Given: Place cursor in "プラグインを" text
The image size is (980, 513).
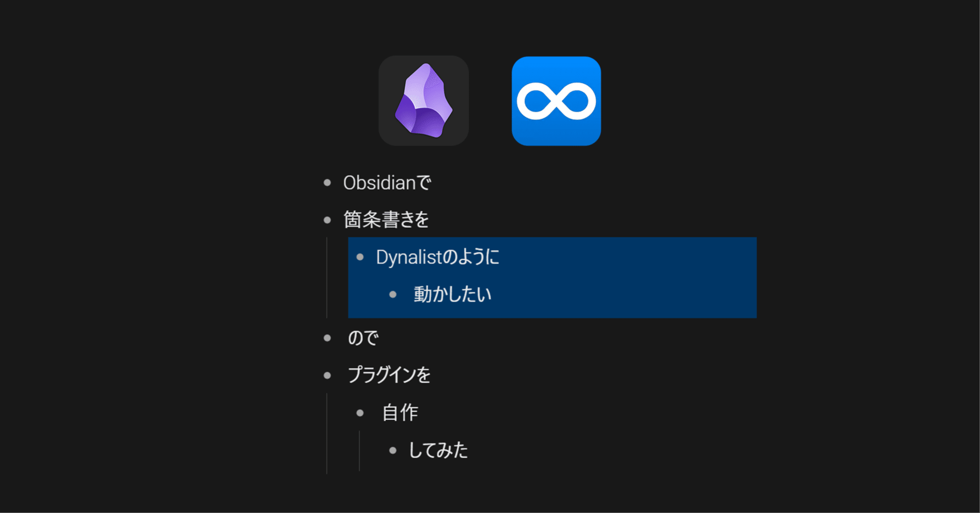Looking at the screenshot, I should click(x=389, y=376).
